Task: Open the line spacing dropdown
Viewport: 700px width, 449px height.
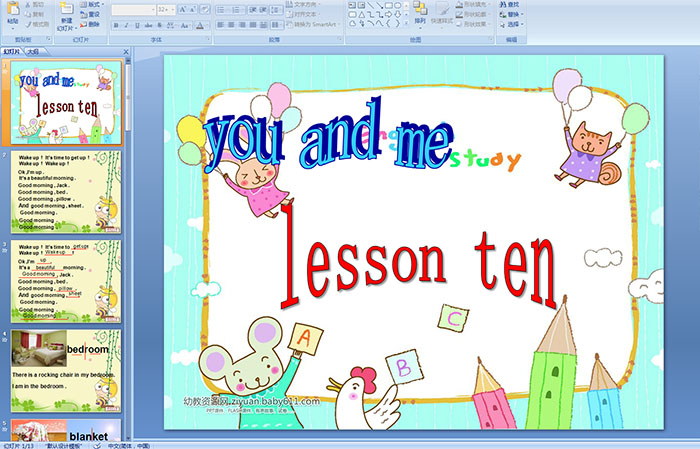Action: [x=277, y=10]
